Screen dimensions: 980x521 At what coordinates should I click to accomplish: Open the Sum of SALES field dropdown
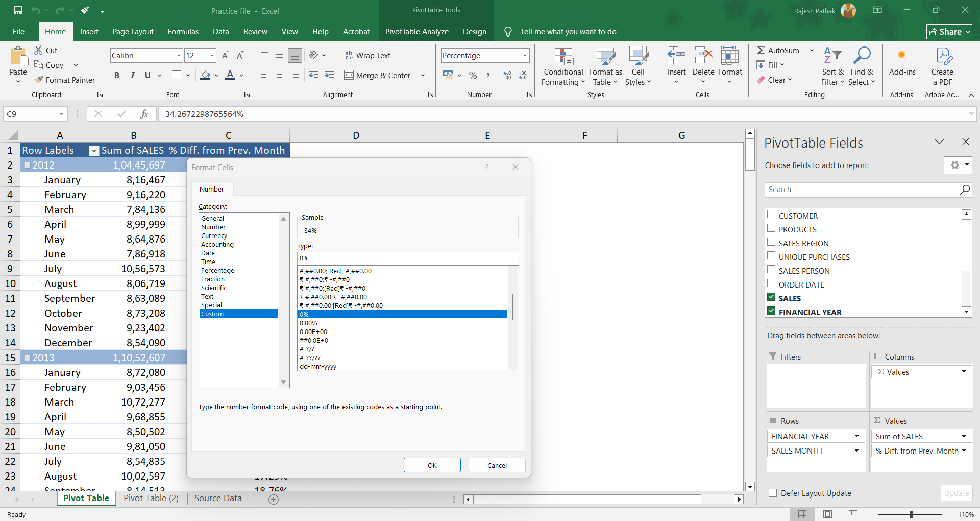pyautogui.click(x=964, y=436)
